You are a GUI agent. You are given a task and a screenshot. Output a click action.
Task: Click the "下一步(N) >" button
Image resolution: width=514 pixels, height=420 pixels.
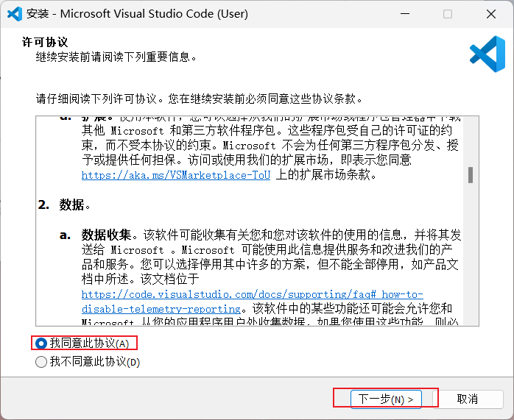[386, 399]
